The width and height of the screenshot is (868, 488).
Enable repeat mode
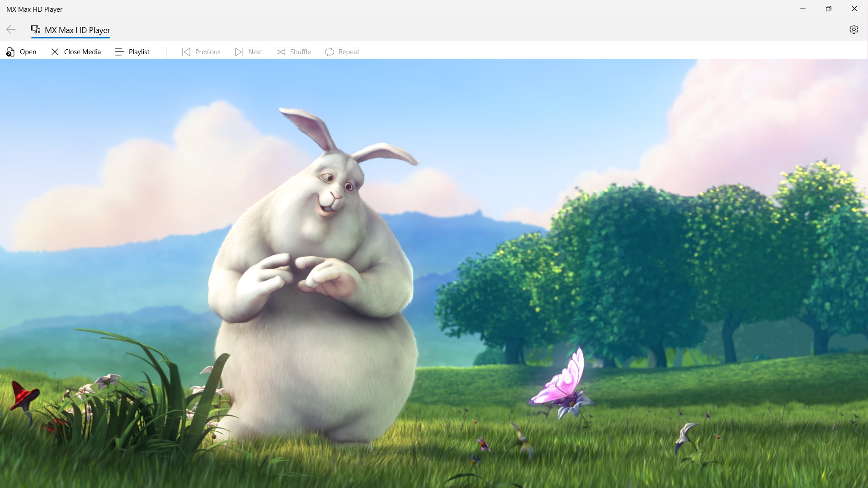pos(330,52)
